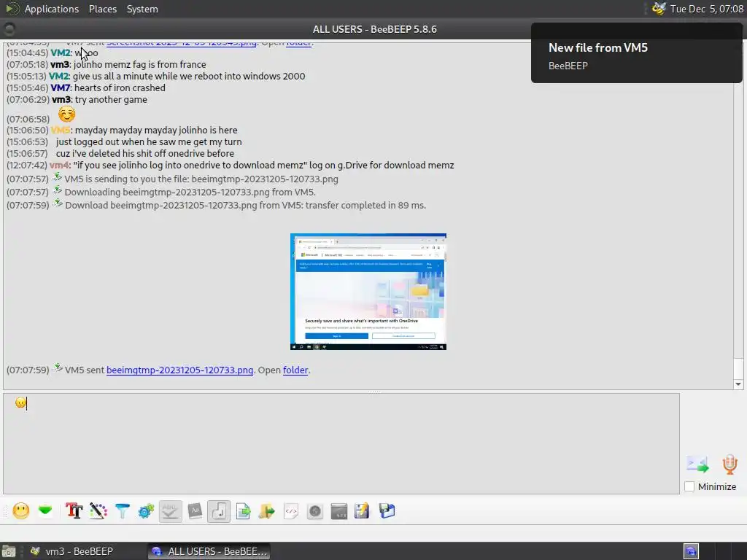Click 'give us all a minute while we reboot' message
Viewport: 747px width, 560px height.
189,76
